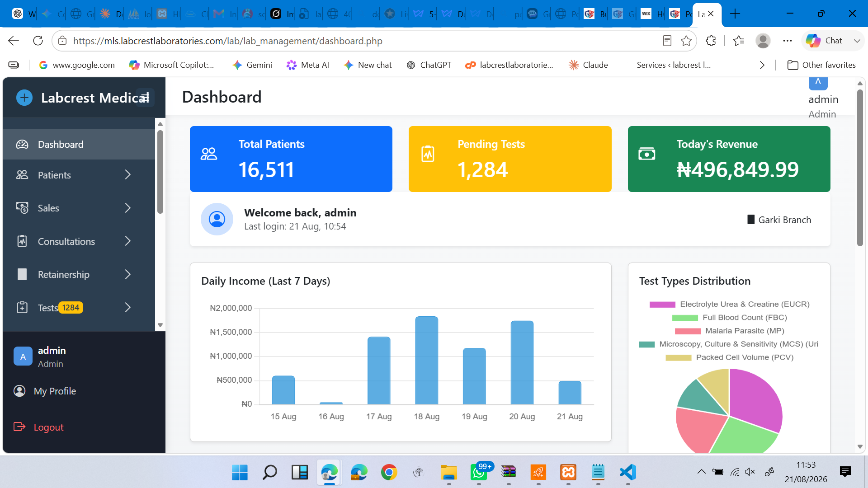Add page to favorites star icon
The image size is (868, 488).
pyautogui.click(x=686, y=41)
